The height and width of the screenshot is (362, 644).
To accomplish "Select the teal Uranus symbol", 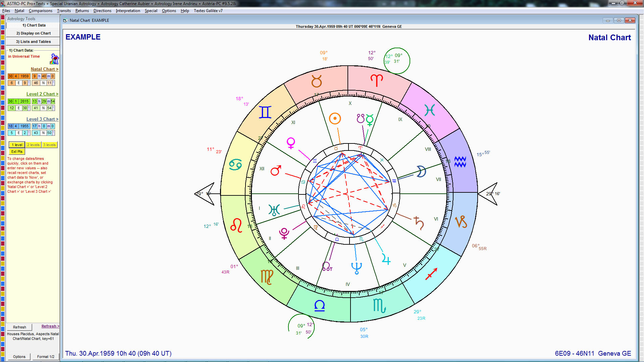I will point(274,210).
